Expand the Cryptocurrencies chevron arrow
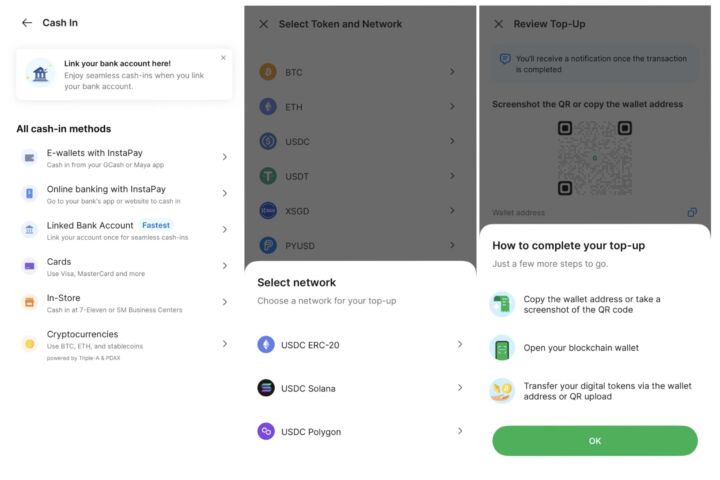 coord(225,344)
